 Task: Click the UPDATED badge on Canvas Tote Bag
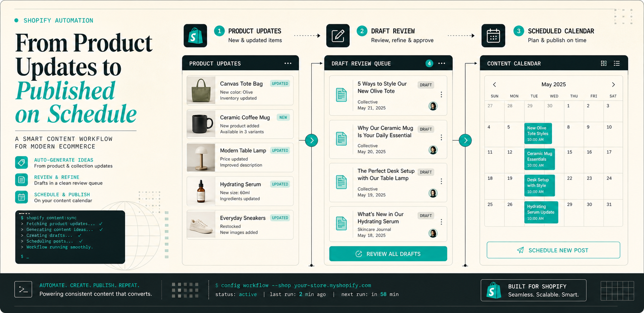coord(280,84)
